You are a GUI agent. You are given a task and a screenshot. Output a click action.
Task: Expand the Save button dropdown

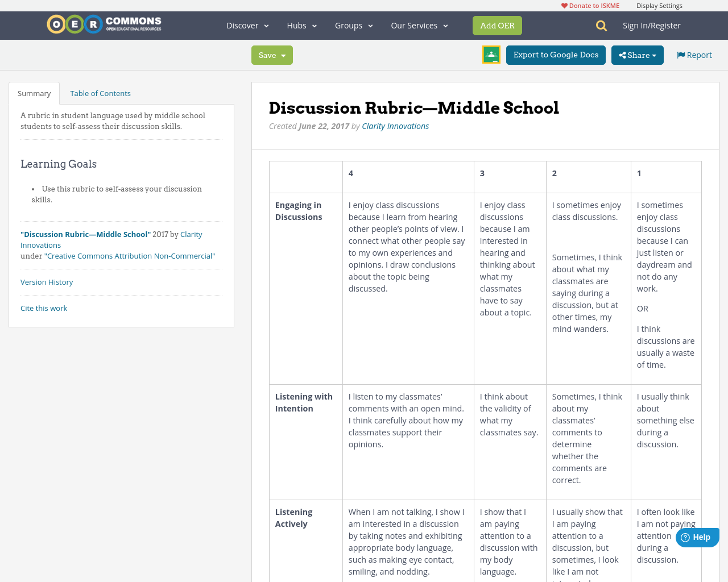[x=283, y=55]
